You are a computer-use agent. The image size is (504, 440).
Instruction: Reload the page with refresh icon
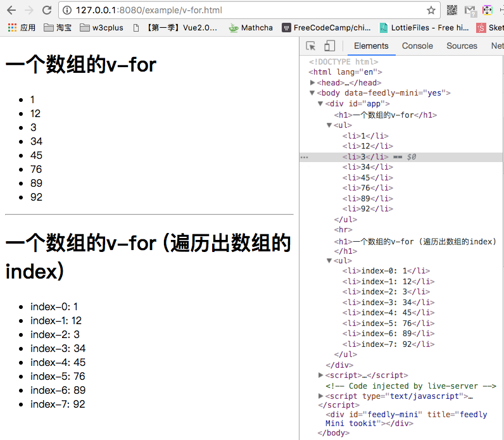pos(47,10)
